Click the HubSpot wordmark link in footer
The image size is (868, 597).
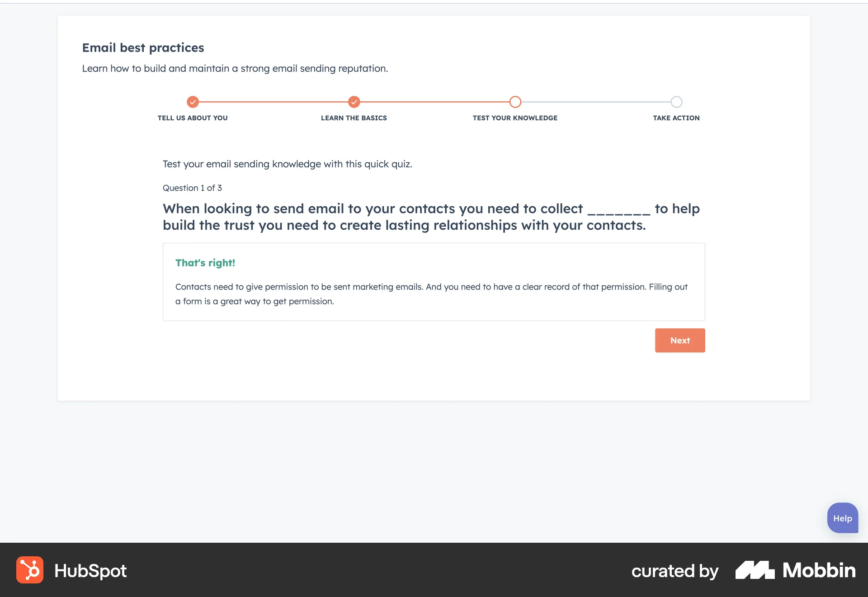click(x=90, y=570)
